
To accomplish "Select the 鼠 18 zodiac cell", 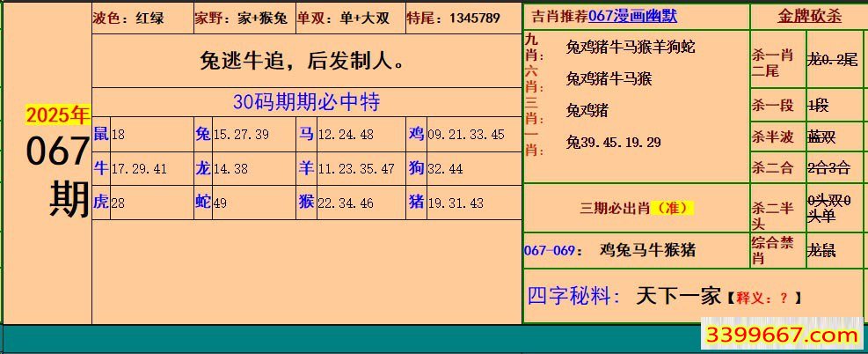I will [141, 134].
